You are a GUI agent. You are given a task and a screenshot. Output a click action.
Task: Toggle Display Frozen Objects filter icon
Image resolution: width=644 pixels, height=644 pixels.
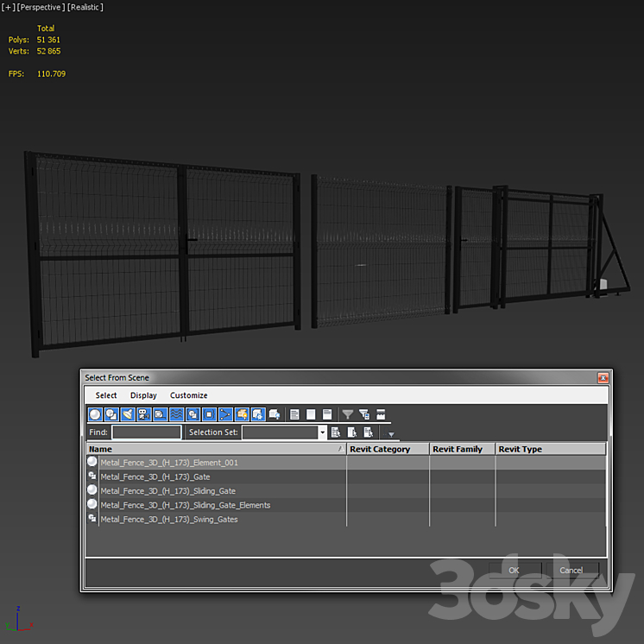tap(258, 414)
